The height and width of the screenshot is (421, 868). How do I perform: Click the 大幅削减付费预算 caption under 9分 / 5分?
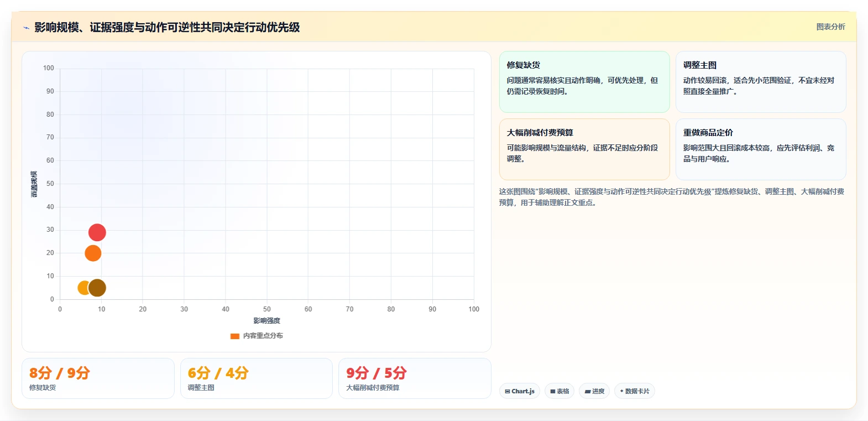click(x=373, y=388)
